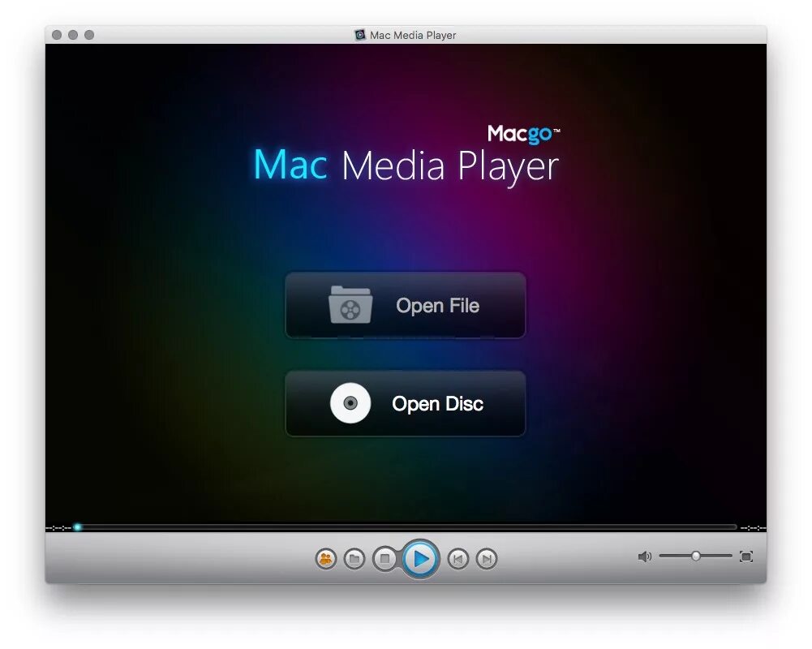Toggle full screen mode icon
The image size is (812, 649).
746,557
